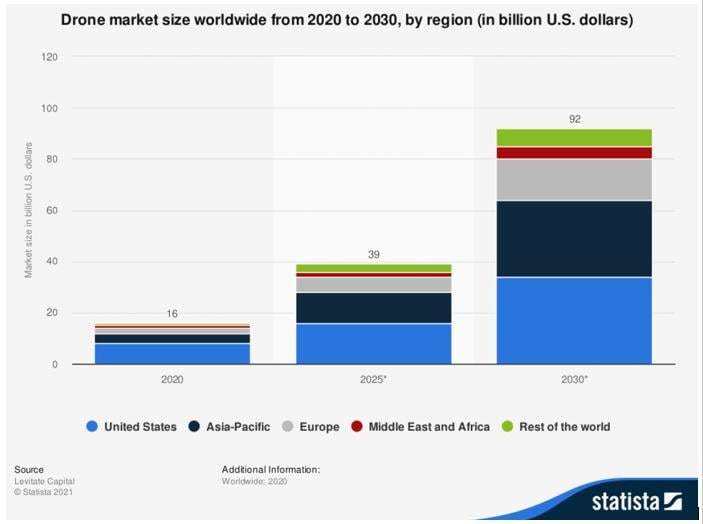The height and width of the screenshot is (524, 703).
Task: Click the blue United States segment in 2030 bar
Action: 574,320
